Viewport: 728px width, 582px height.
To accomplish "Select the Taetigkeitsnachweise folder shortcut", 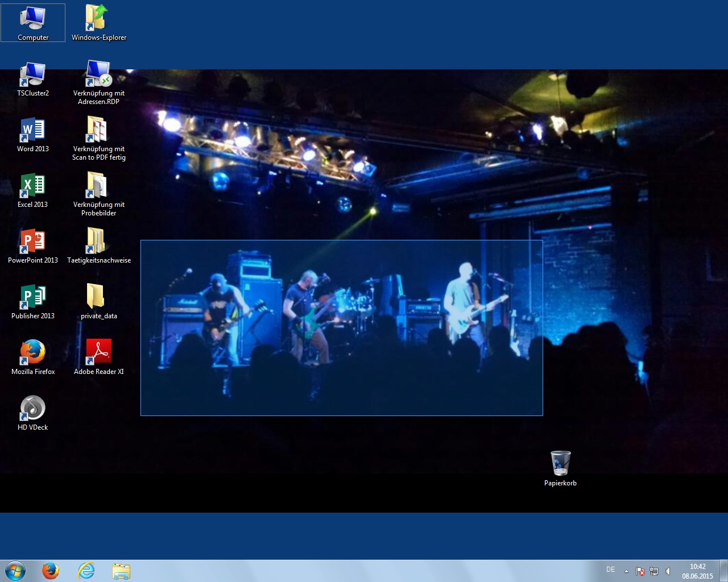I will [x=98, y=243].
